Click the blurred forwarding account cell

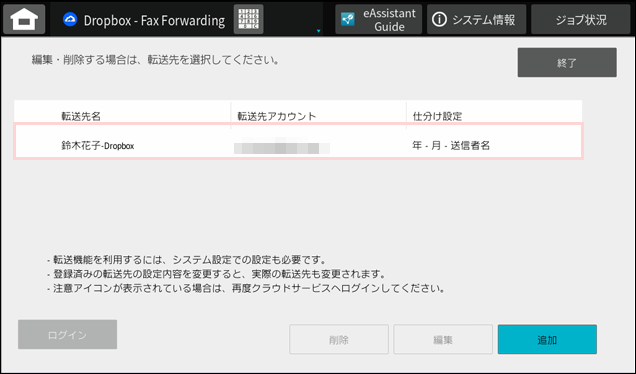pos(281,145)
